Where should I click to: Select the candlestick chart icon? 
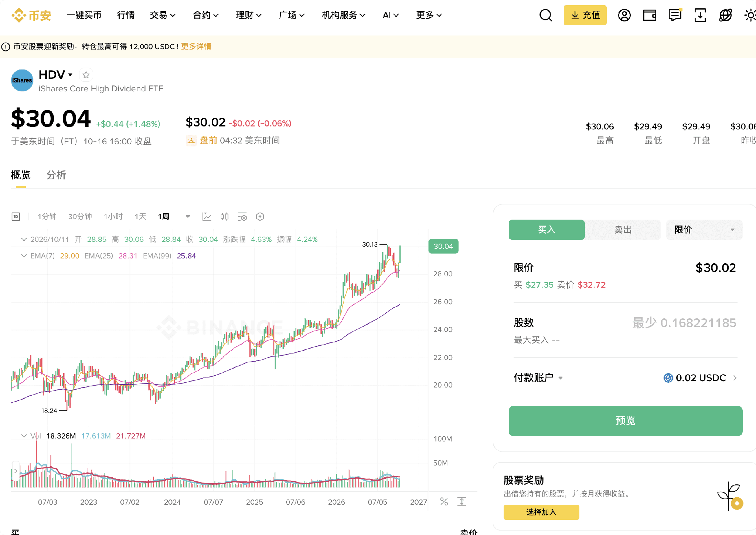tap(224, 217)
